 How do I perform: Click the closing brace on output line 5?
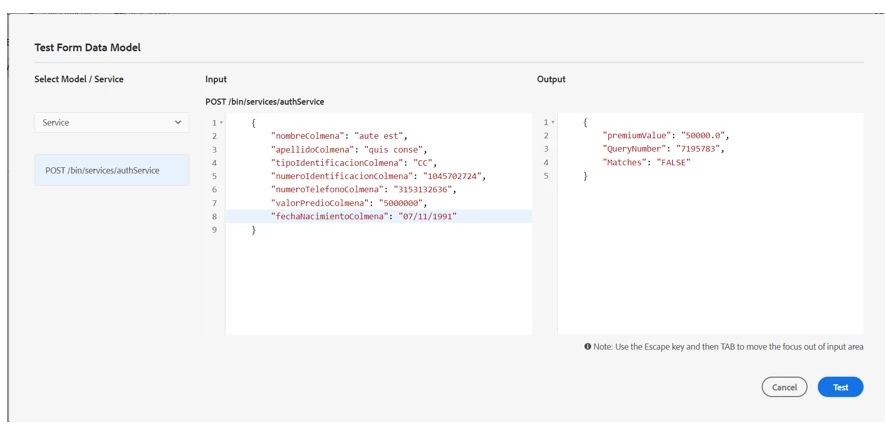585,176
